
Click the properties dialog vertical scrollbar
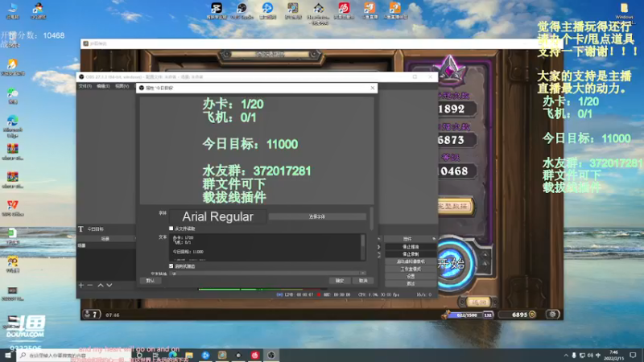[371, 218]
